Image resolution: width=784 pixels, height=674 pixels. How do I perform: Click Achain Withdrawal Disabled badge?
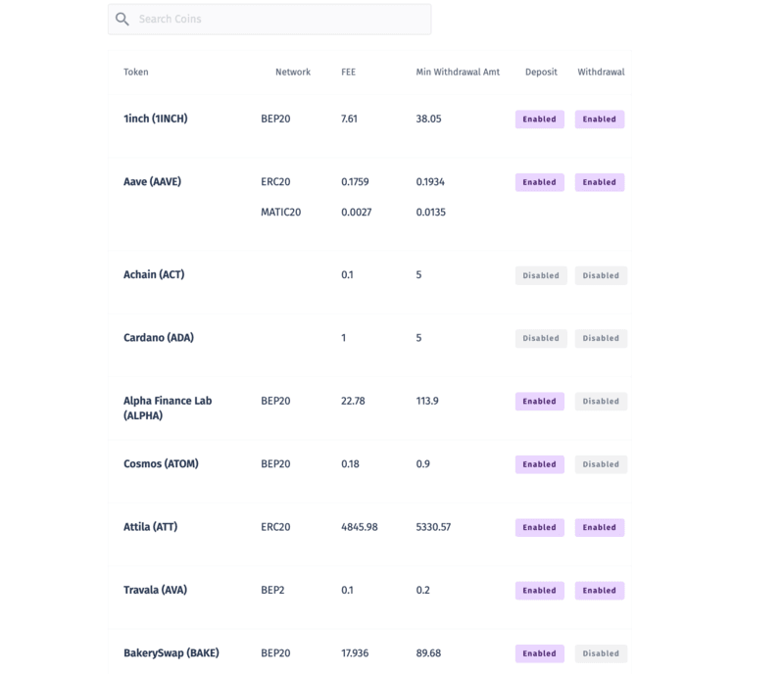(x=601, y=275)
